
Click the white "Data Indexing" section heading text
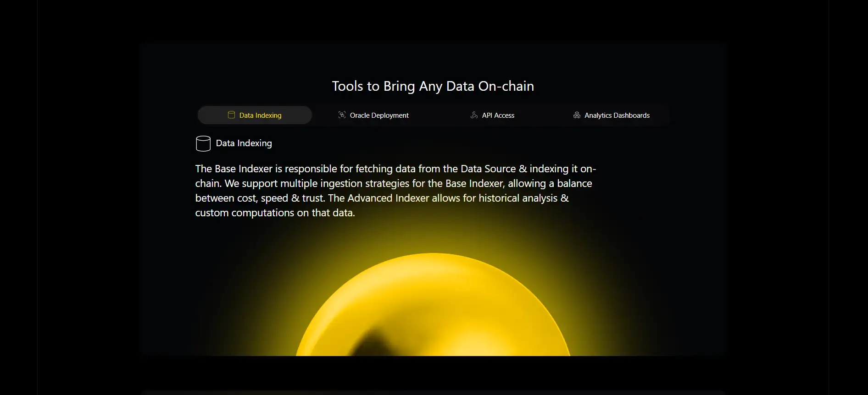pos(244,143)
